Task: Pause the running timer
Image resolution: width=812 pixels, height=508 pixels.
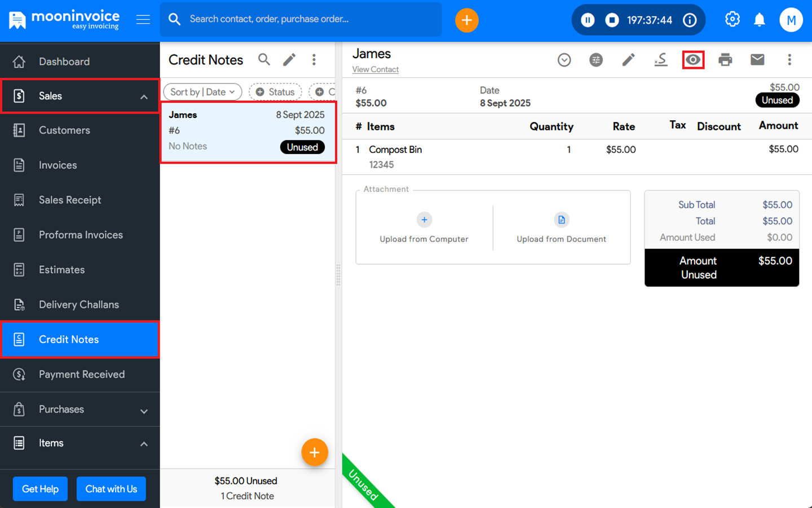Action: click(x=588, y=20)
